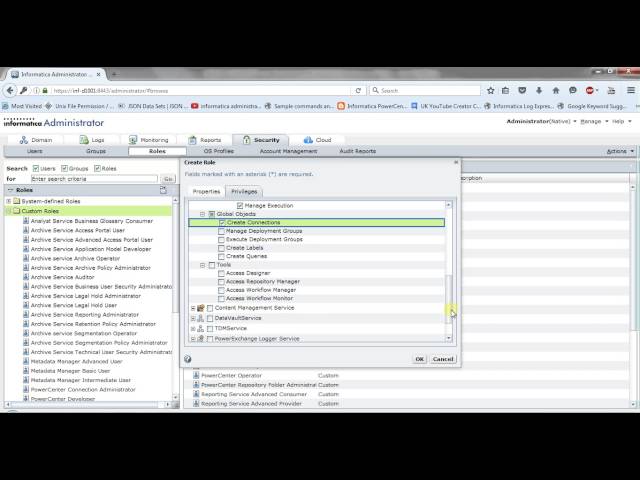
Task: Click the privileges list scroll down arrow
Action: pyautogui.click(x=449, y=338)
